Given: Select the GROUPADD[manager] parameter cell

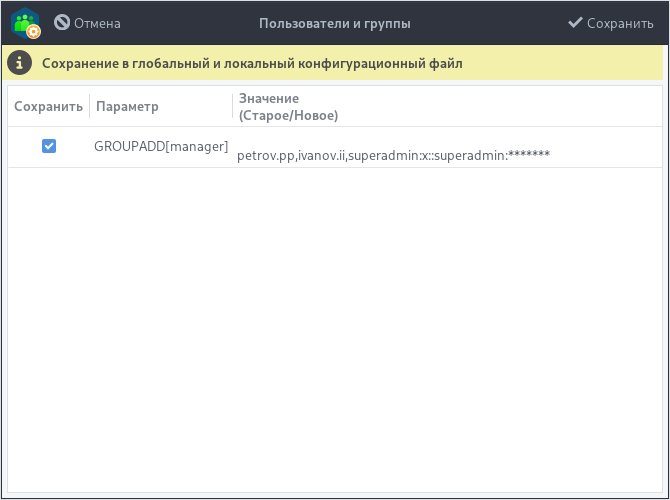Looking at the screenshot, I should click(x=161, y=147).
